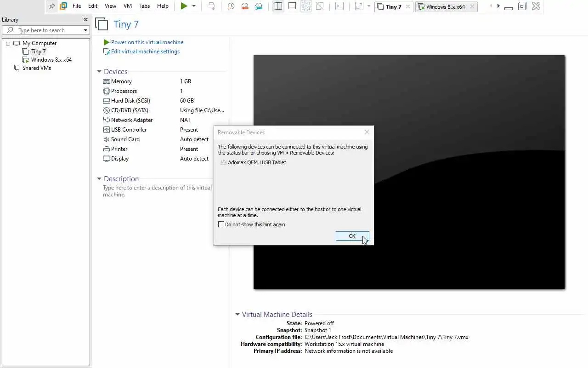
Task: Click the CD/DVD (SATA) device icon
Action: coord(107,110)
